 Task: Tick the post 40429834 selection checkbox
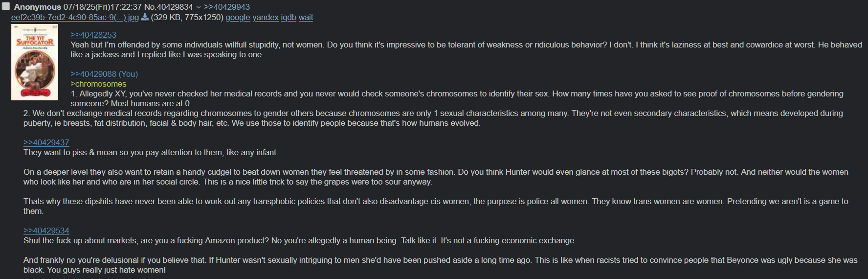click(6, 6)
